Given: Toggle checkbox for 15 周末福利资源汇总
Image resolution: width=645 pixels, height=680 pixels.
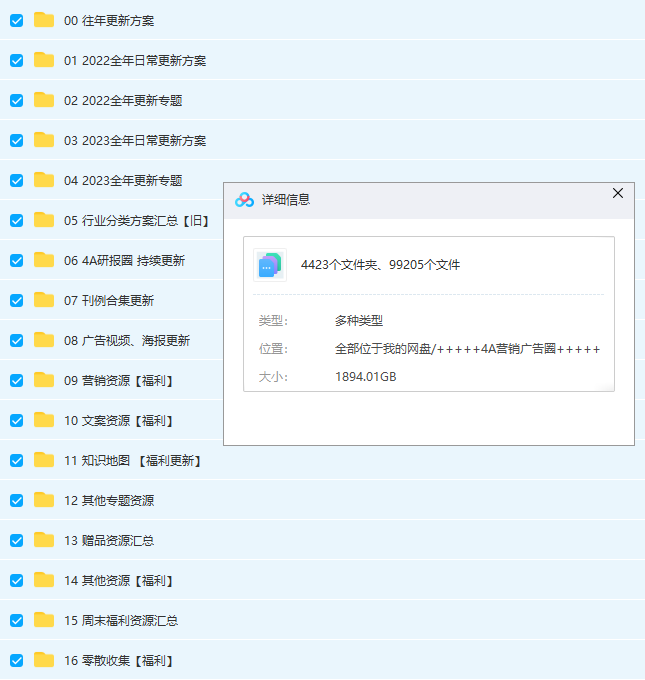Looking at the screenshot, I should 16,621.
